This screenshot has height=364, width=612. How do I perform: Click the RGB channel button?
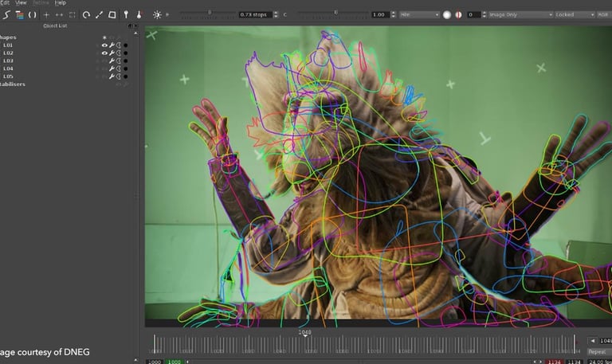[605, 14]
